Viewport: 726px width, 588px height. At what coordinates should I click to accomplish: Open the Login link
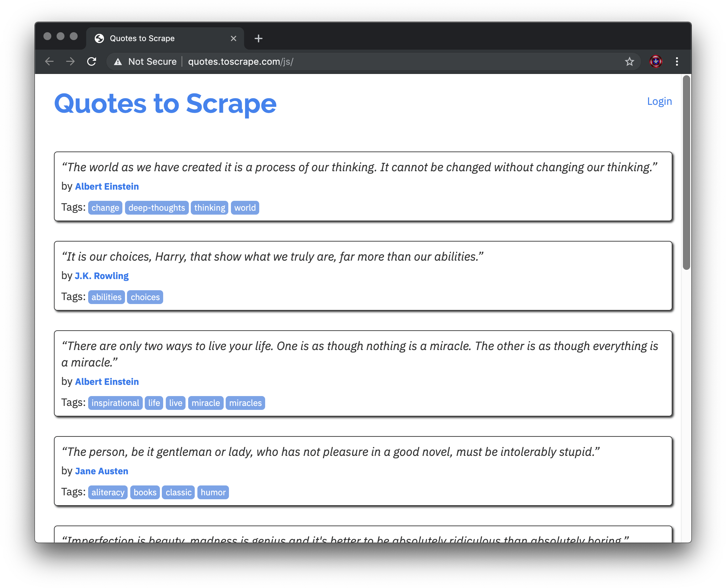pos(659,101)
